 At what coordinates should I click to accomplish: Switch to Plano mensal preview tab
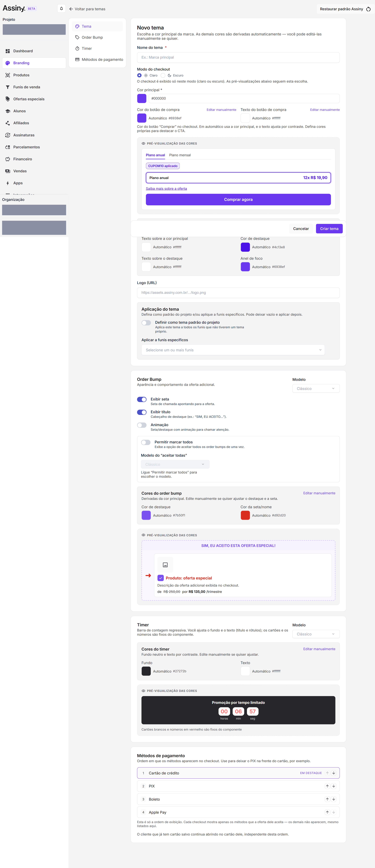click(x=180, y=155)
